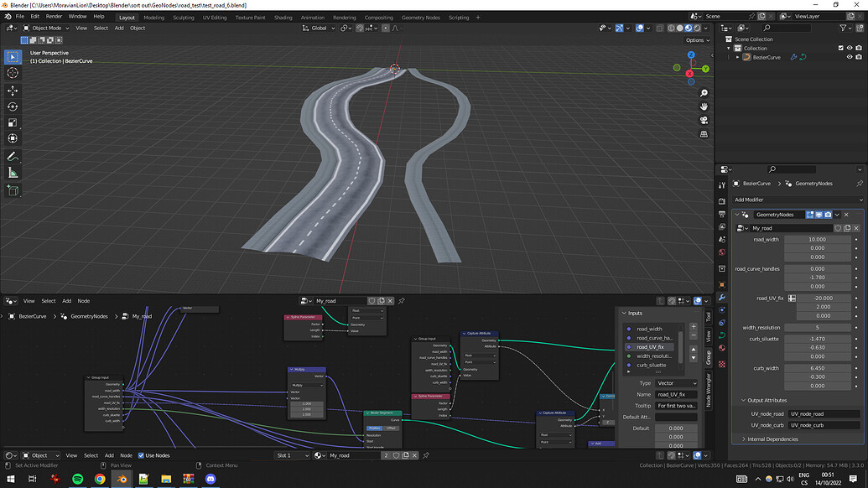Viewport: 868px width, 488px height.
Task: Expand BezierCurve in the outliner
Action: coord(737,57)
